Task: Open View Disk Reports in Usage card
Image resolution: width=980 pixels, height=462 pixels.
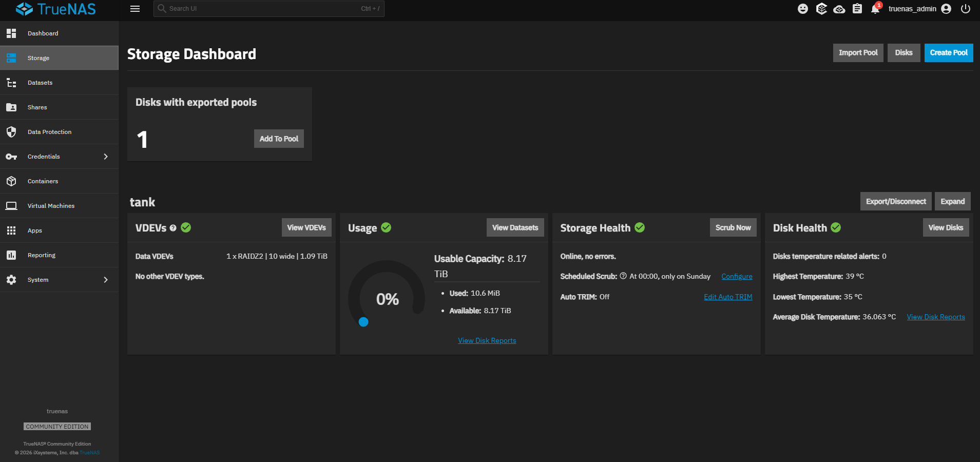Action: 487,340
